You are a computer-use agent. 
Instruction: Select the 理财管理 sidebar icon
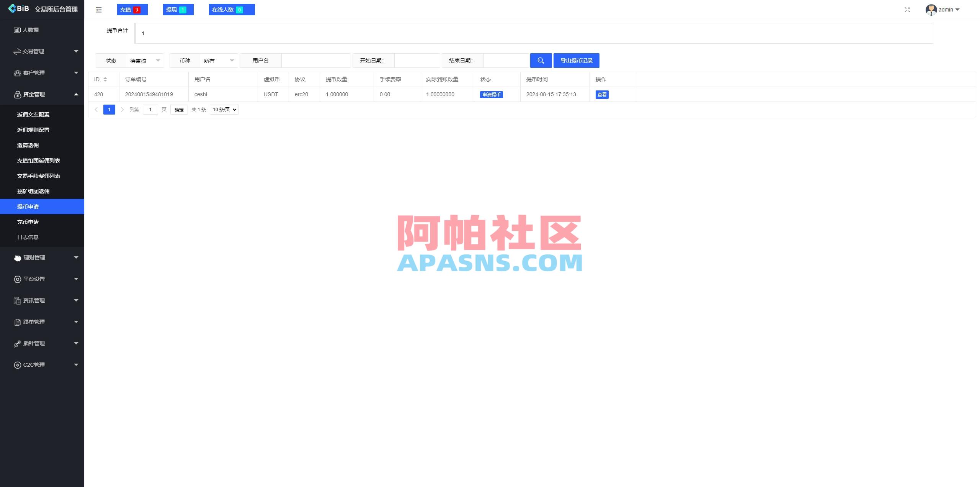click(17, 257)
